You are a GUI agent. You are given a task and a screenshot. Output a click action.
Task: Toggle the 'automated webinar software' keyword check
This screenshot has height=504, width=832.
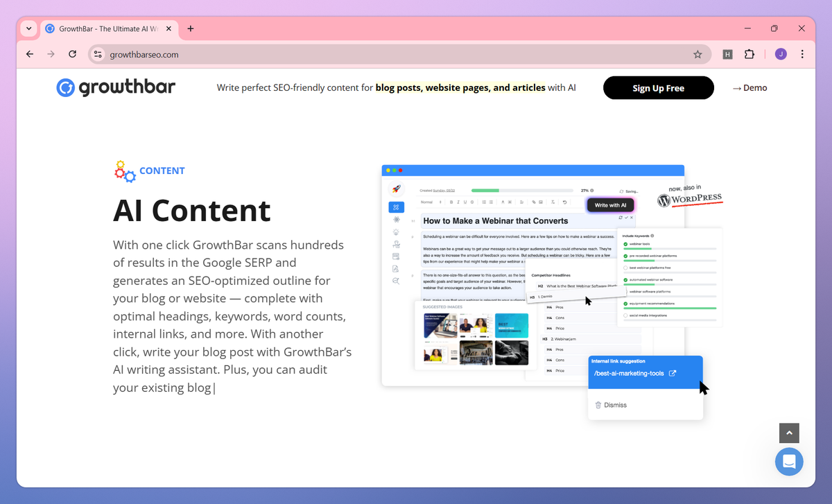tap(625, 280)
